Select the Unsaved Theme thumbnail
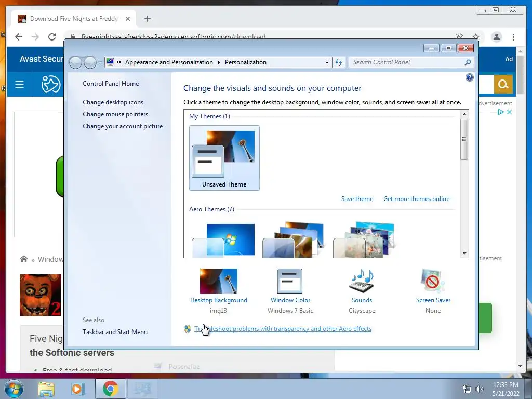The width and height of the screenshot is (532, 399). [224, 158]
